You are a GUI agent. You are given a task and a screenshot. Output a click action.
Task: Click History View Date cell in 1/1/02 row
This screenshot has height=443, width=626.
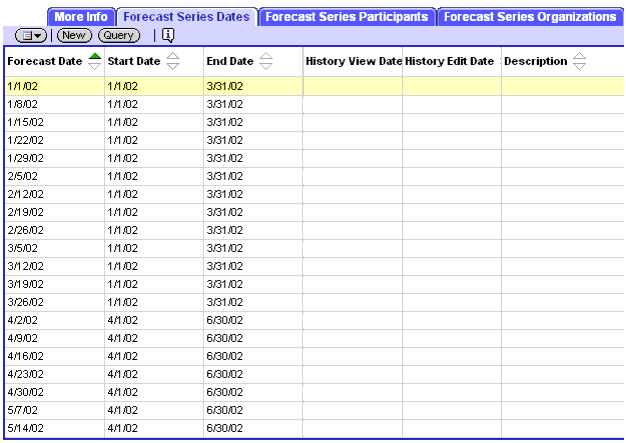click(x=353, y=86)
